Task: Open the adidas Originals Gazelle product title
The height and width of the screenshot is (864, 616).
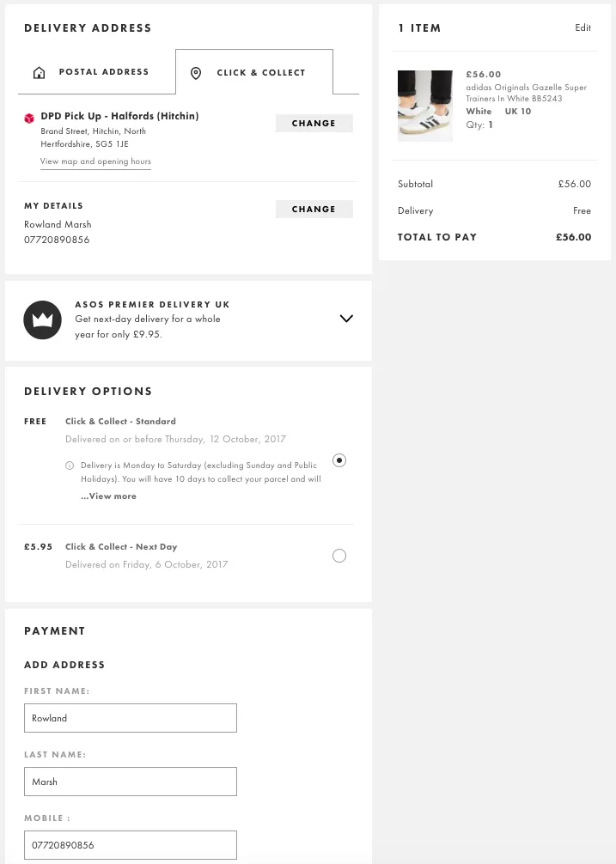Action: 526,93
